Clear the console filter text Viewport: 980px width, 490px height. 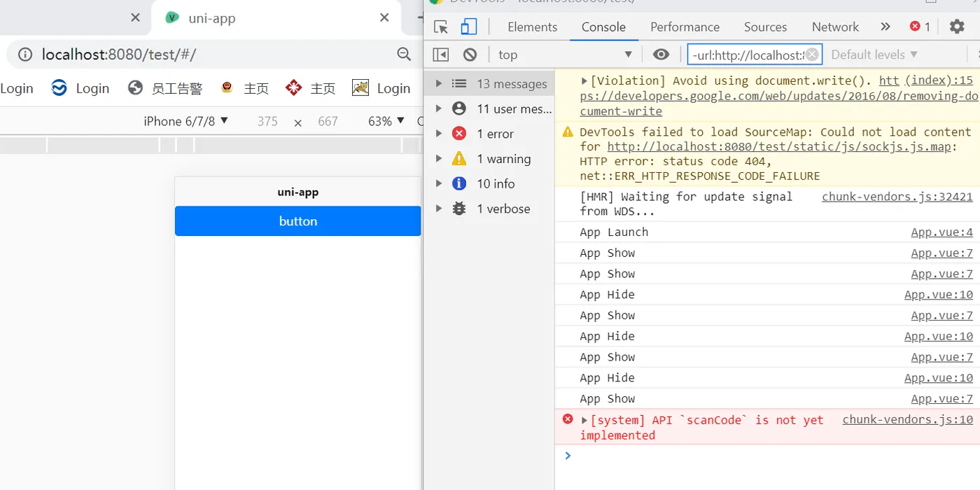tap(812, 55)
